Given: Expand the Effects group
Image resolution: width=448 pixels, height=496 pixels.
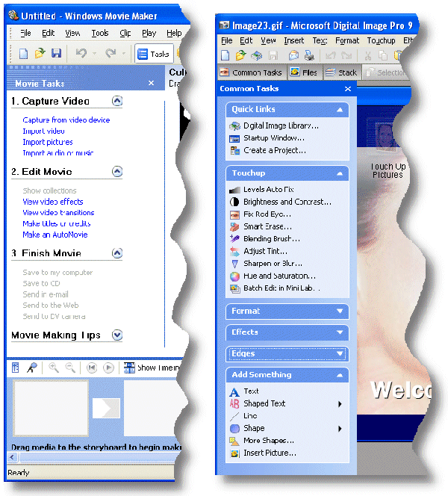Looking at the screenshot, I should tap(340, 332).
